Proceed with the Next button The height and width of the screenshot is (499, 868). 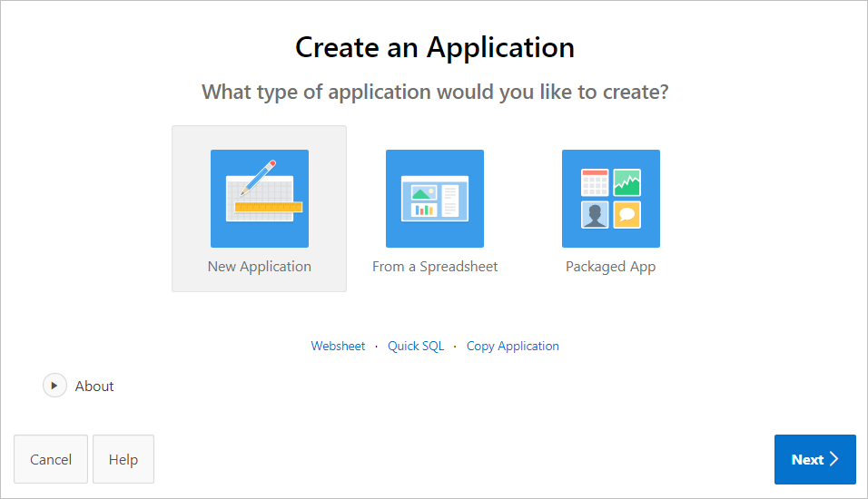coord(814,459)
